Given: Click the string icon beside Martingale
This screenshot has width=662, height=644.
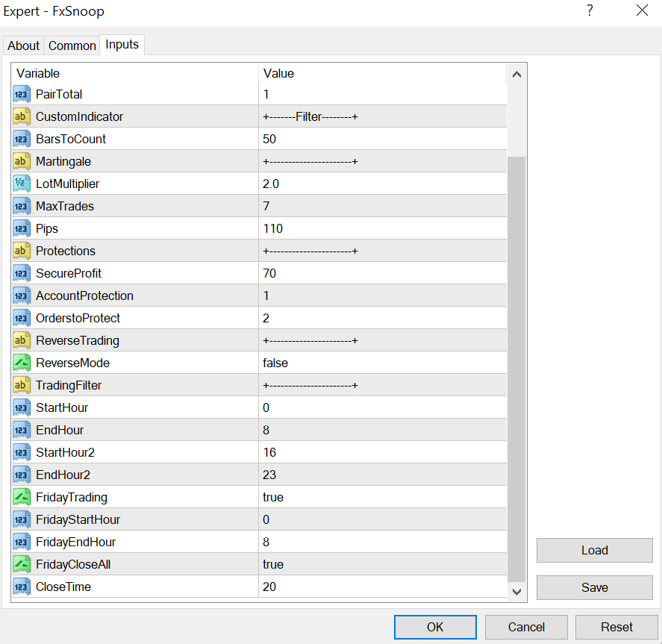Looking at the screenshot, I should [22, 161].
